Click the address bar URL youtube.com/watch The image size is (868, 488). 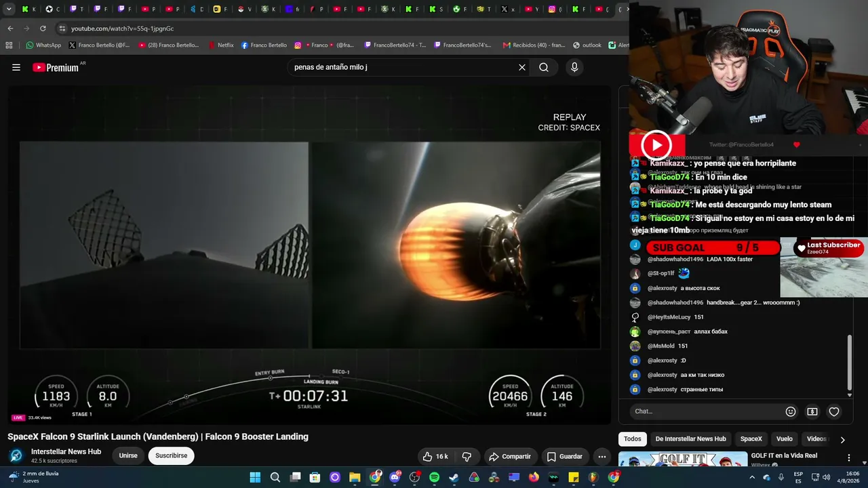pos(122,28)
